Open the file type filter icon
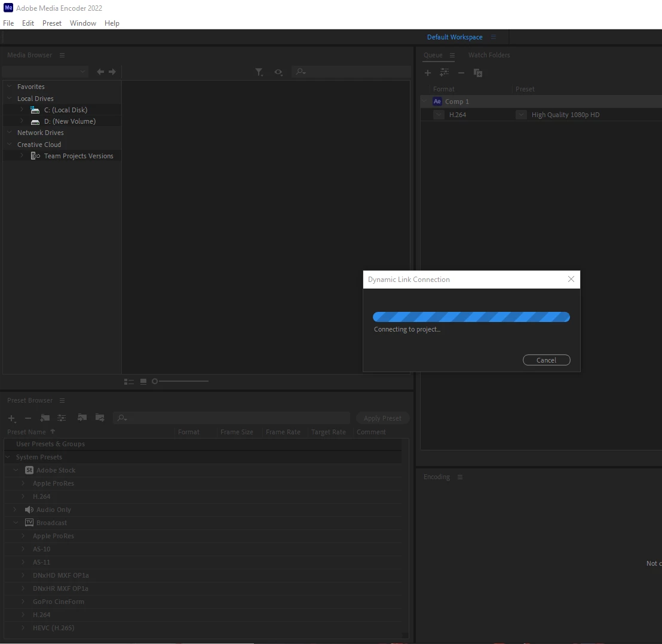The width and height of the screenshot is (662, 644). click(259, 72)
